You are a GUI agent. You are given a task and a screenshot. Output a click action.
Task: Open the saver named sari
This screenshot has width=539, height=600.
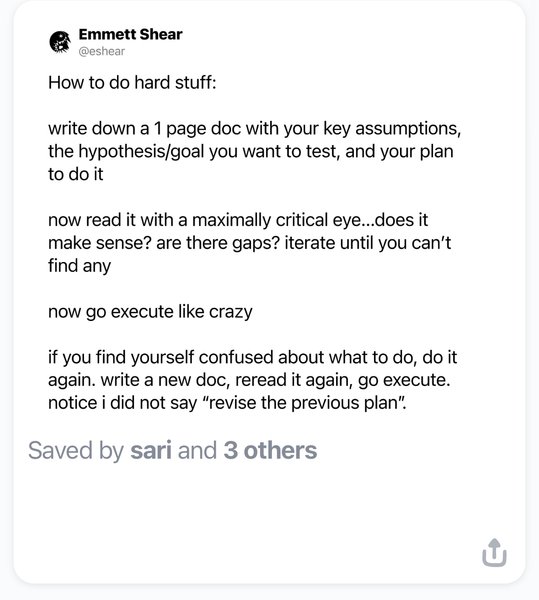click(x=151, y=450)
